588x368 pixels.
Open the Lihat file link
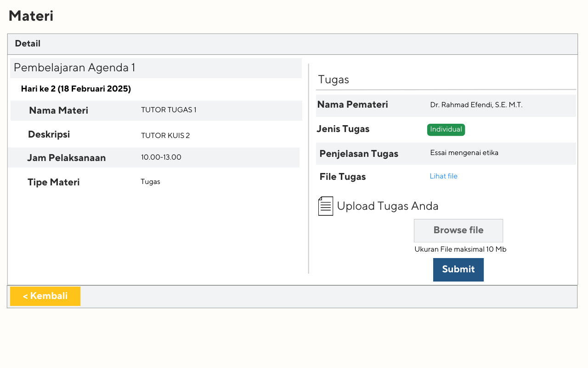click(x=443, y=176)
